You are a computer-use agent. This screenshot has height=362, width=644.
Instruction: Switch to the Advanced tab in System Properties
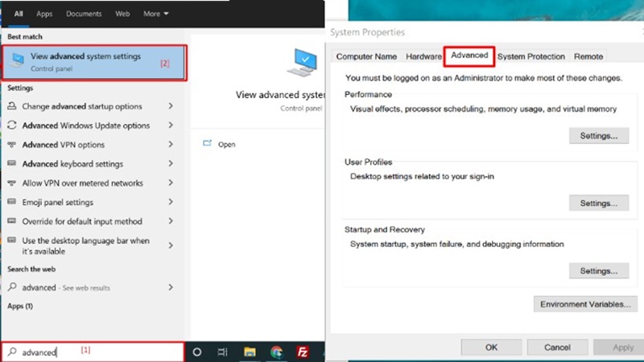(469, 56)
